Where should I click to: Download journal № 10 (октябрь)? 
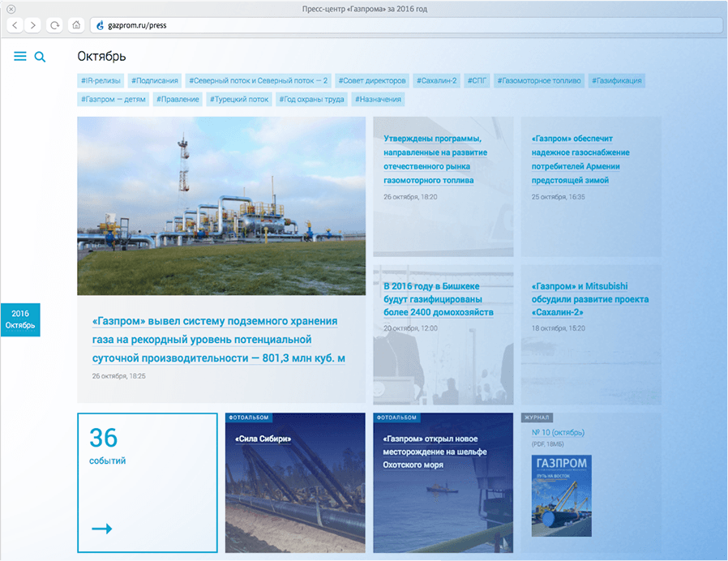tap(557, 432)
